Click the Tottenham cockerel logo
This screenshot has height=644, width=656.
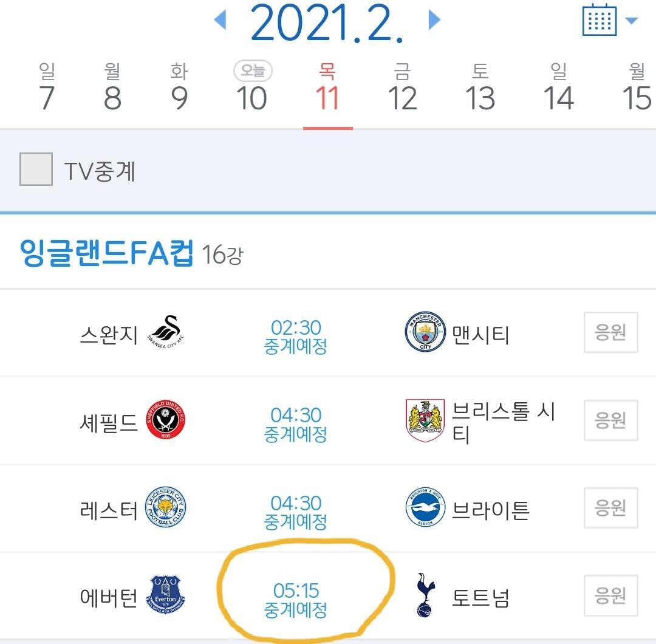425,595
